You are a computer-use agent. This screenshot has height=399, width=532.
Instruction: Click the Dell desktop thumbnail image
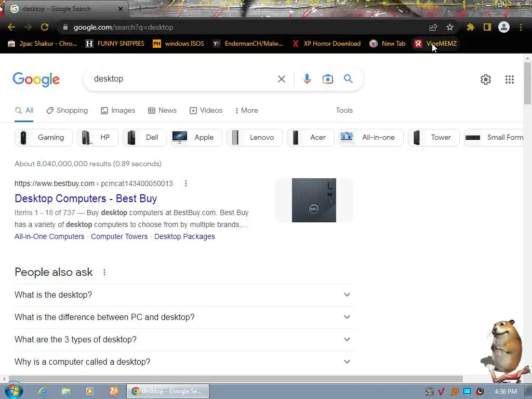point(314,200)
